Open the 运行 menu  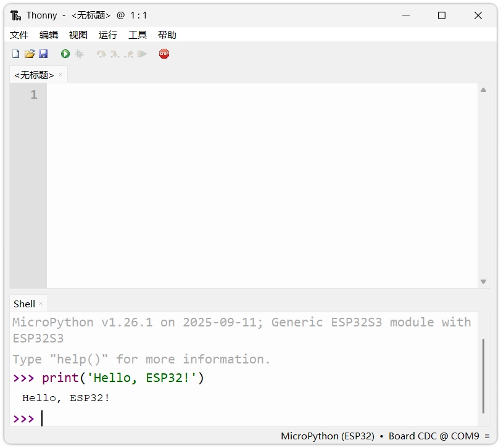click(x=108, y=35)
